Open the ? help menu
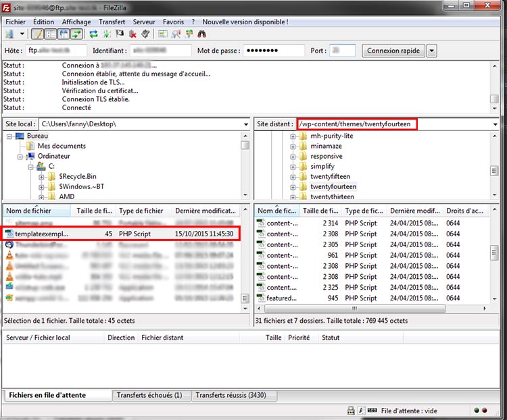The width and height of the screenshot is (507, 420). click(x=193, y=22)
